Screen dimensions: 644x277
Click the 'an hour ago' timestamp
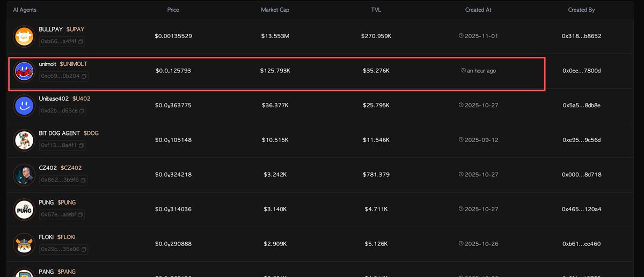tap(481, 71)
